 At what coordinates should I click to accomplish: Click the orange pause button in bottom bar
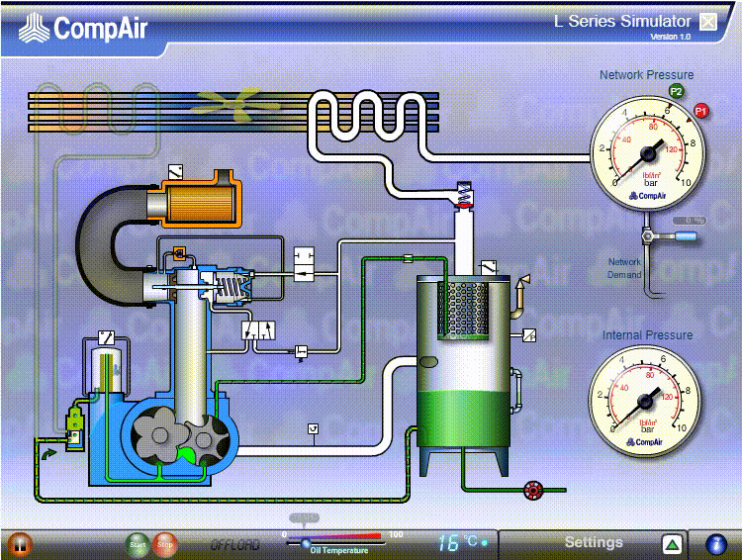tap(19, 544)
